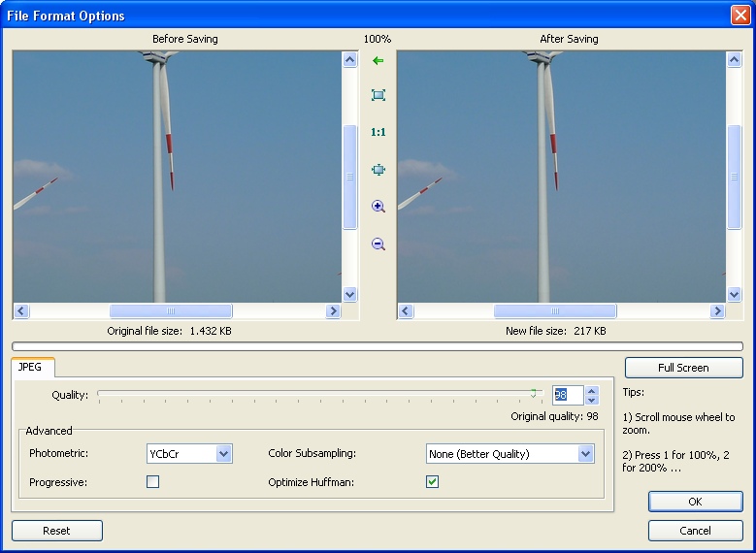Viewport: 756px width, 553px height.
Task: Click left arrow of Before Saving horizontal scrollbar
Action: [x=21, y=311]
